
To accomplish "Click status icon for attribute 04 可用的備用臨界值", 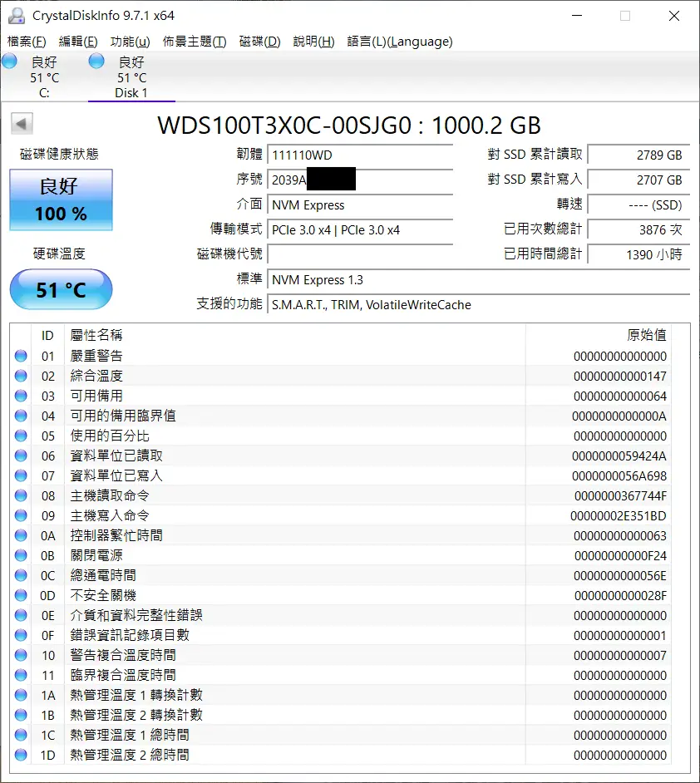I will pos(21,416).
